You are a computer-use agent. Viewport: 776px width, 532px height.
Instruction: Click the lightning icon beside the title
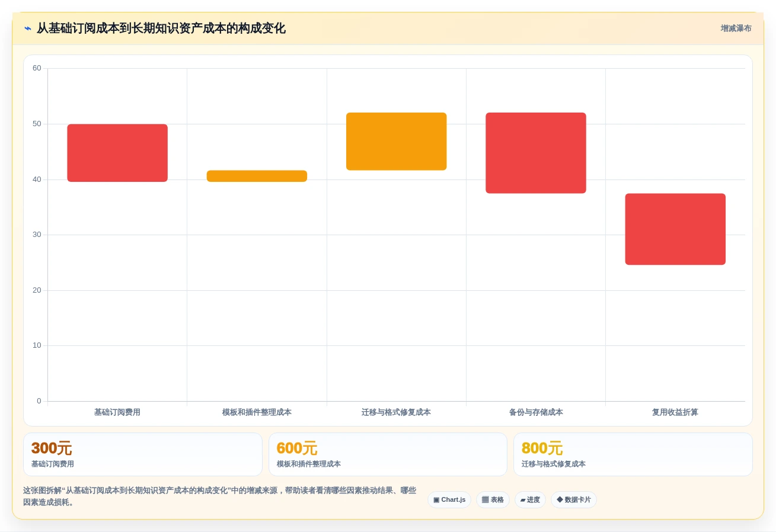coord(28,28)
